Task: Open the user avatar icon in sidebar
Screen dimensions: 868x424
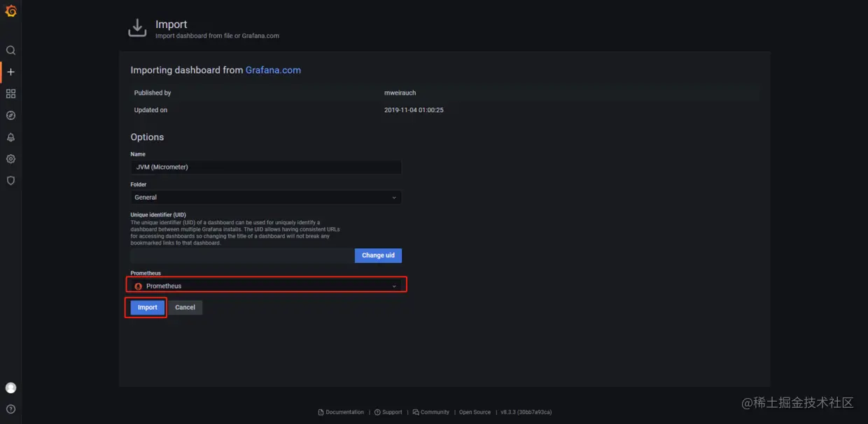Action: click(10, 388)
